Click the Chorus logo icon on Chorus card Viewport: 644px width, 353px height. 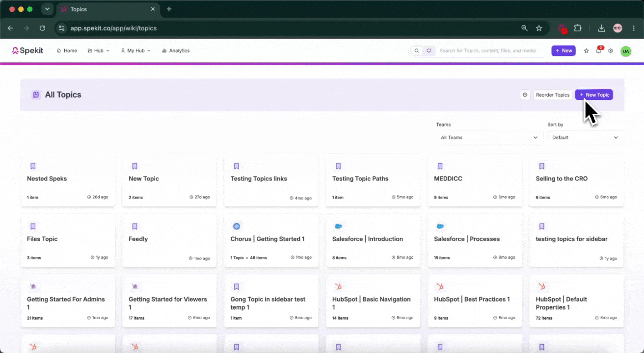click(x=237, y=227)
